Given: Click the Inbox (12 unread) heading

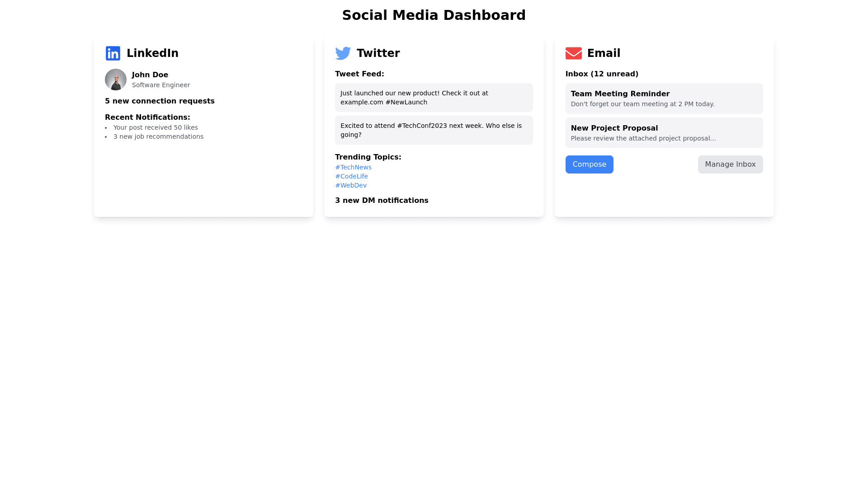Looking at the screenshot, I should tap(602, 74).
